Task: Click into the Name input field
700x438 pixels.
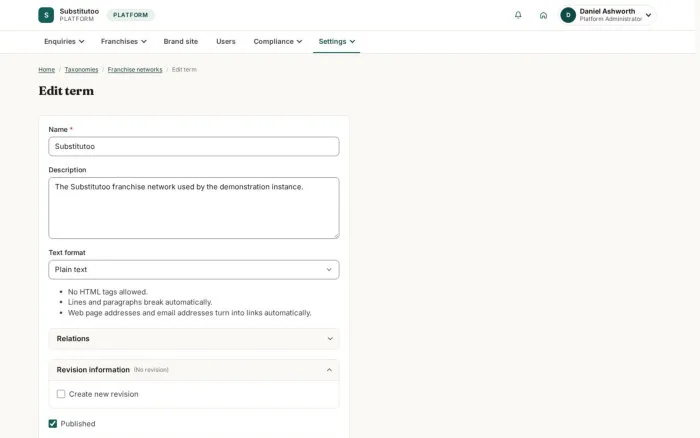Action: point(194,146)
